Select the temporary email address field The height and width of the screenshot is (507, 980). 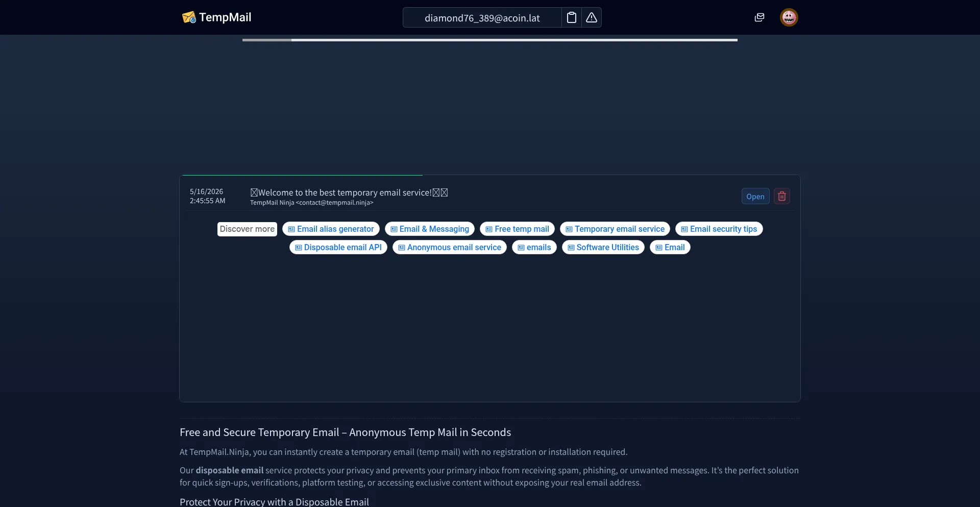[x=482, y=18]
